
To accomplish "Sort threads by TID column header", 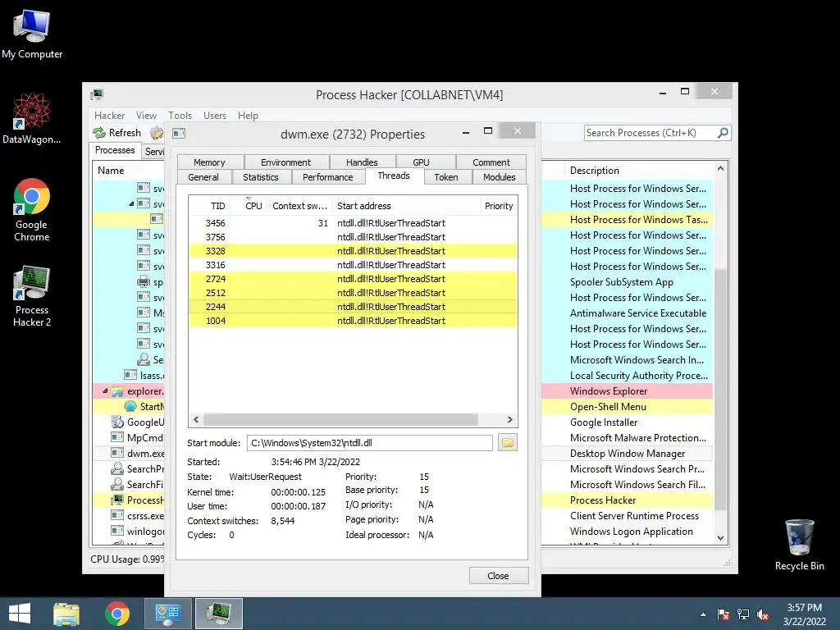I will point(209,206).
